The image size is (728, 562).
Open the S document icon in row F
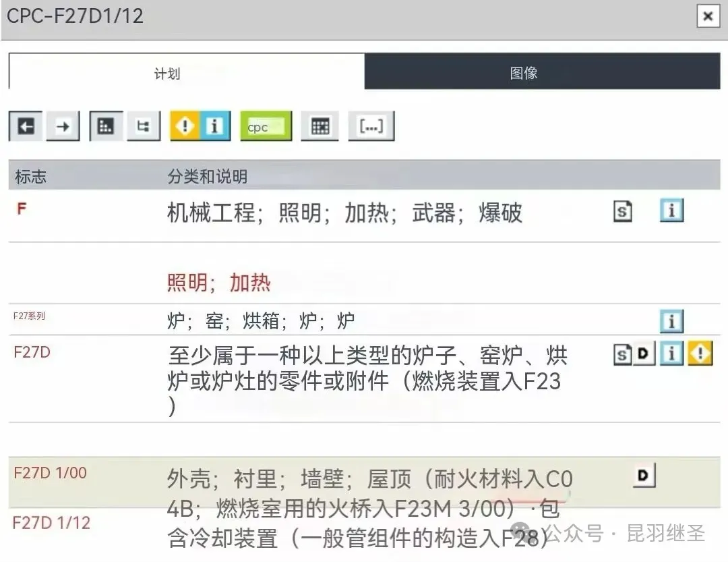point(623,213)
